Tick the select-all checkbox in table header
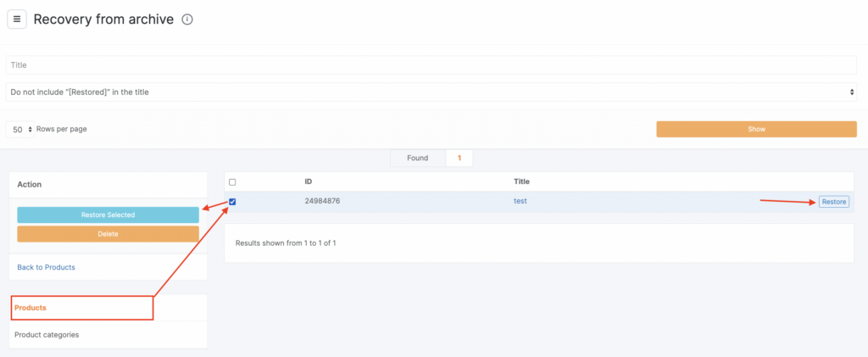Viewport: 868px width, 357px height. 233,181
